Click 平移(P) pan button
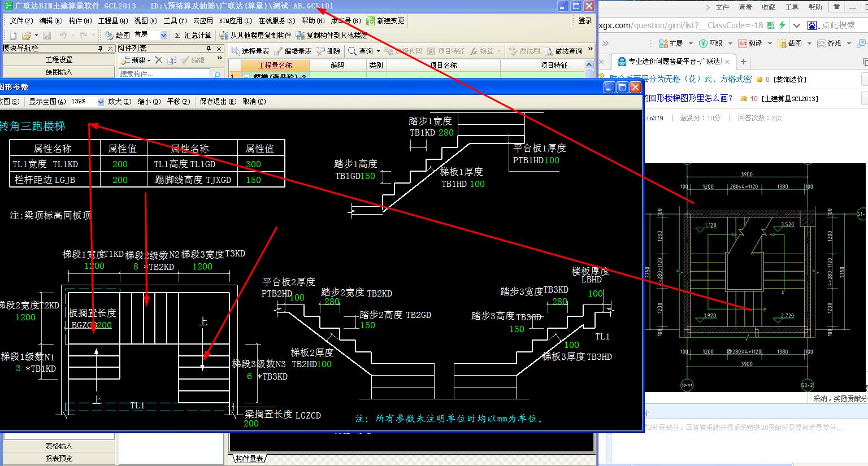This screenshot has width=868, height=466. [x=178, y=102]
